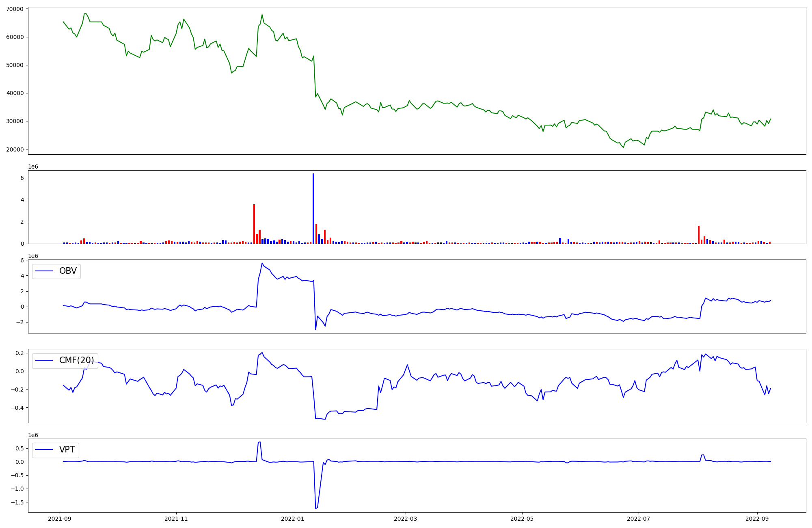Screen dimensions: 812x528
Task: Click the blue line sample in VPT legend
Action: 45,450
